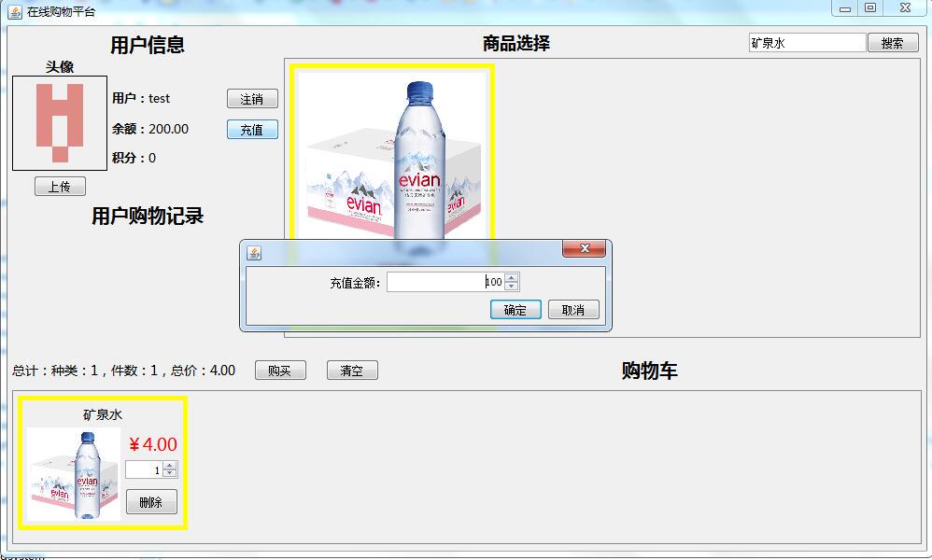Close the recharge dialog with red X
932x560 pixels.
[585, 248]
